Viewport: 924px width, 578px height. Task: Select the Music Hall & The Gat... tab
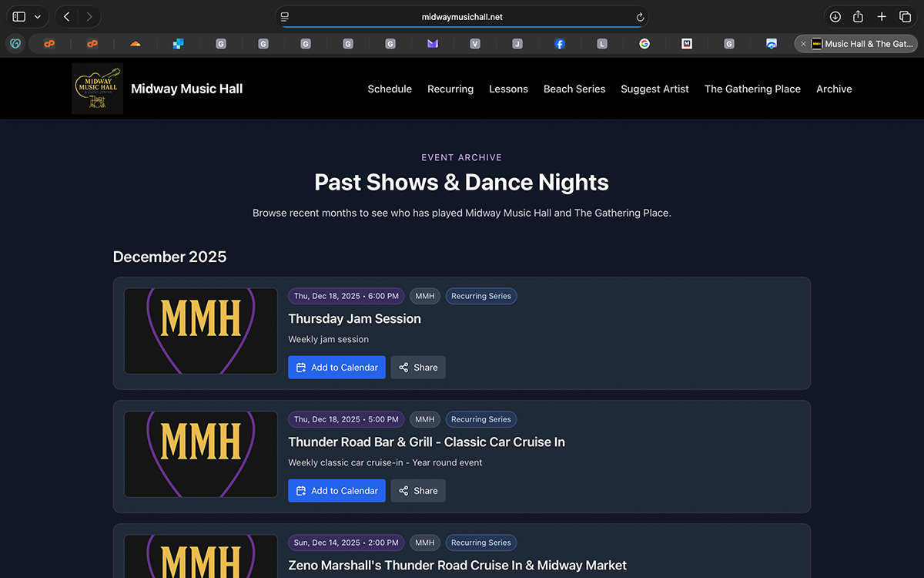[855, 44]
